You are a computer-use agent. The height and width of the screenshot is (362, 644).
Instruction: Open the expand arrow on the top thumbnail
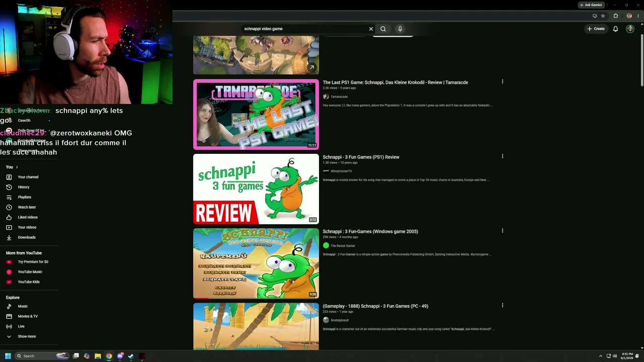point(312,67)
